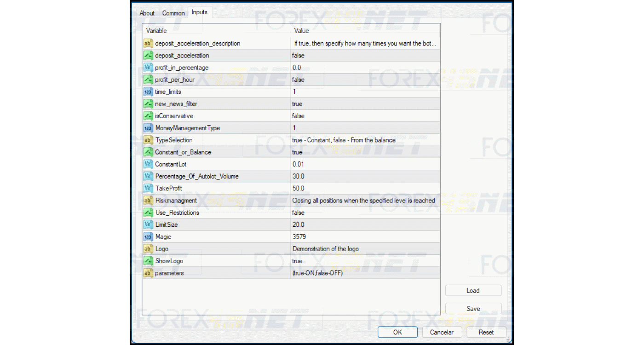Click the integer icon next to time_limits

(148, 92)
